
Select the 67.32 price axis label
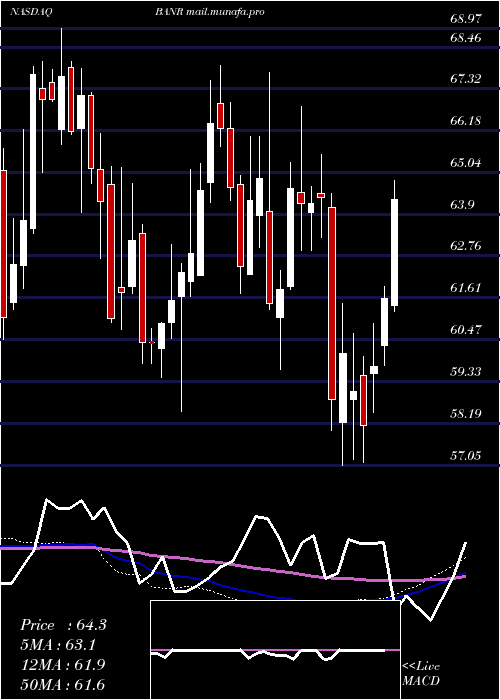pyautogui.click(x=466, y=79)
